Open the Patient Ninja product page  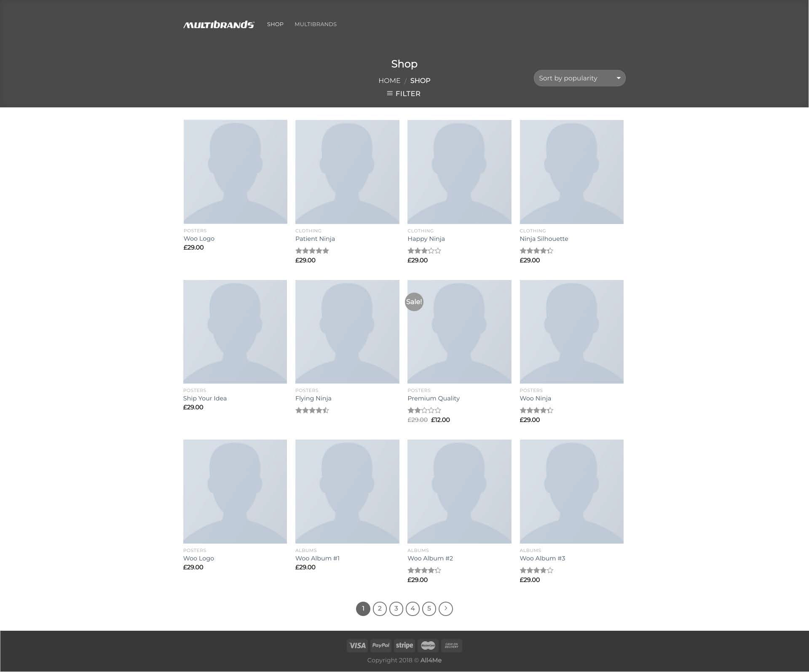(x=315, y=238)
